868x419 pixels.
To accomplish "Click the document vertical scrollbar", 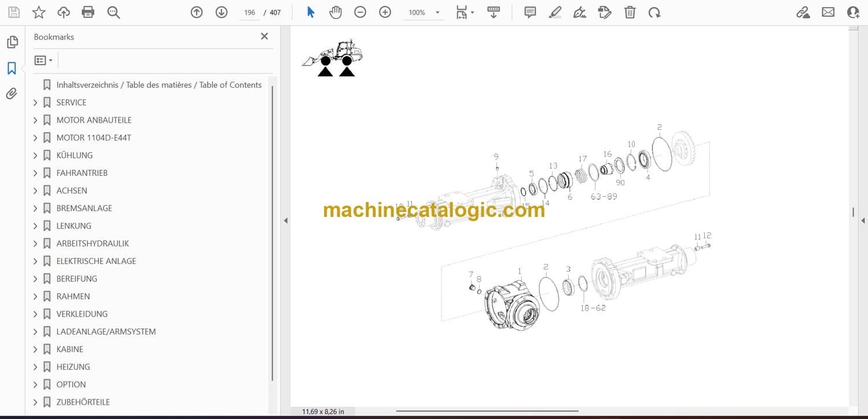I will pyautogui.click(x=854, y=212).
